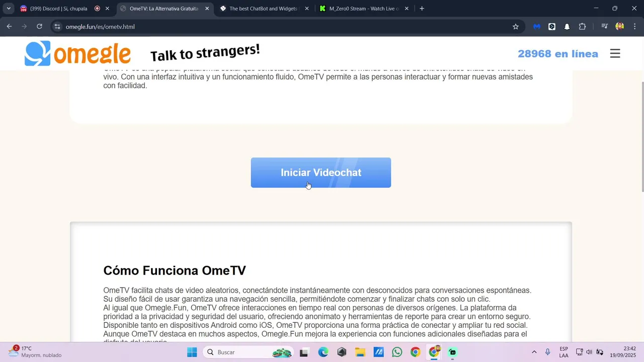644x362 pixels.
Task: Click the Iniciar Videochat button
Action: tap(321, 172)
